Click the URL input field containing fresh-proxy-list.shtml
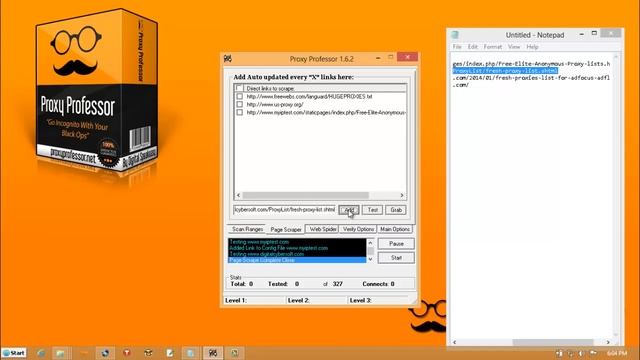640x360 pixels. 284,209
